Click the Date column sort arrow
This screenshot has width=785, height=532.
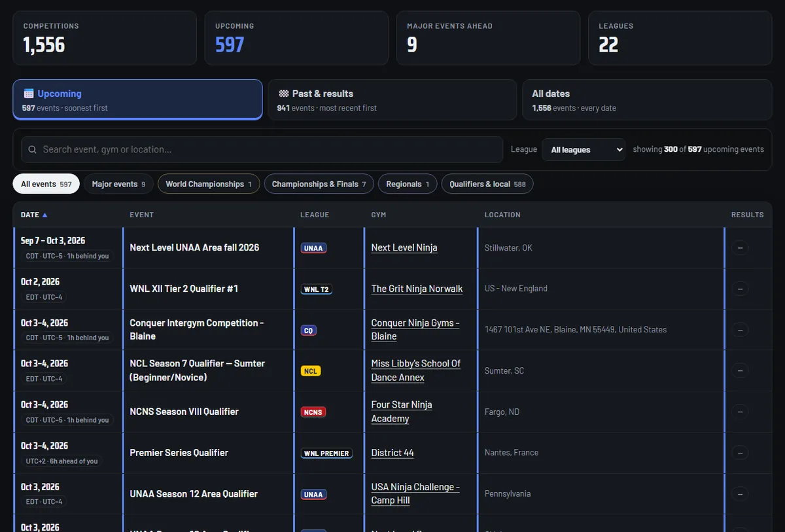click(x=45, y=215)
